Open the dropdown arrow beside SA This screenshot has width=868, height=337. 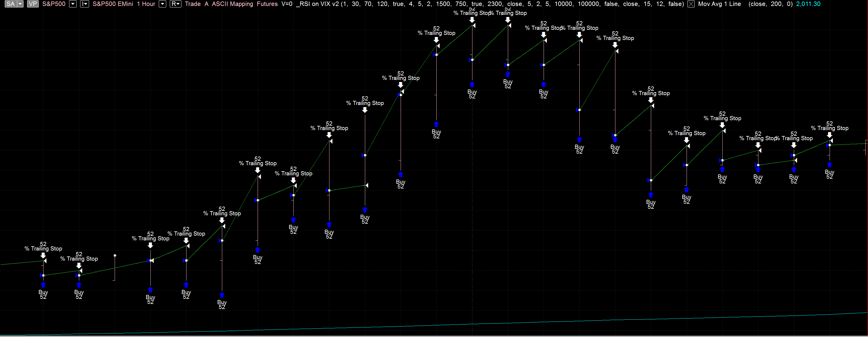point(20,4)
